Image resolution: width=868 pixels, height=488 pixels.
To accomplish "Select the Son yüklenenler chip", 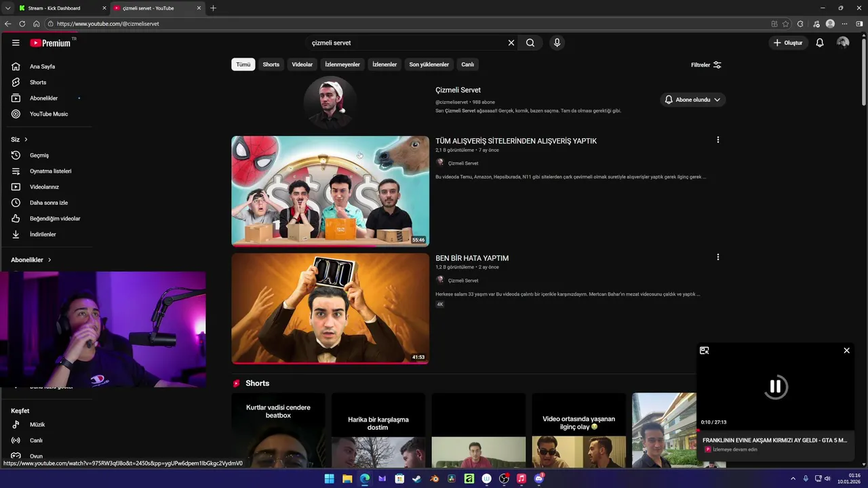I will tap(429, 64).
